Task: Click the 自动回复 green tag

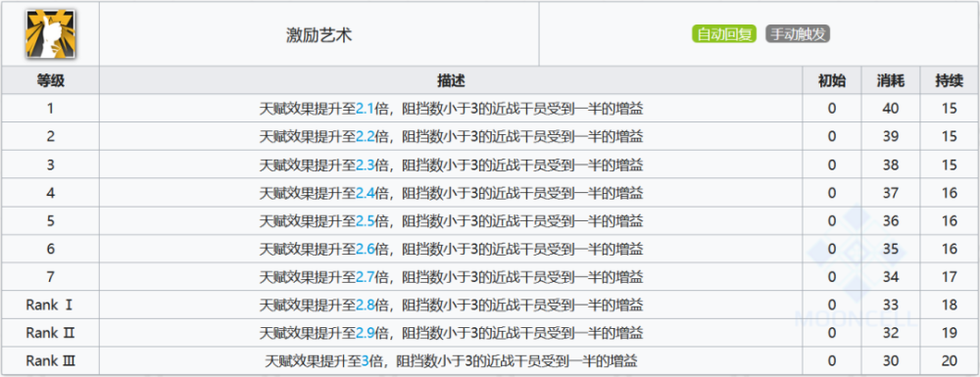Action: coord(724,34)
